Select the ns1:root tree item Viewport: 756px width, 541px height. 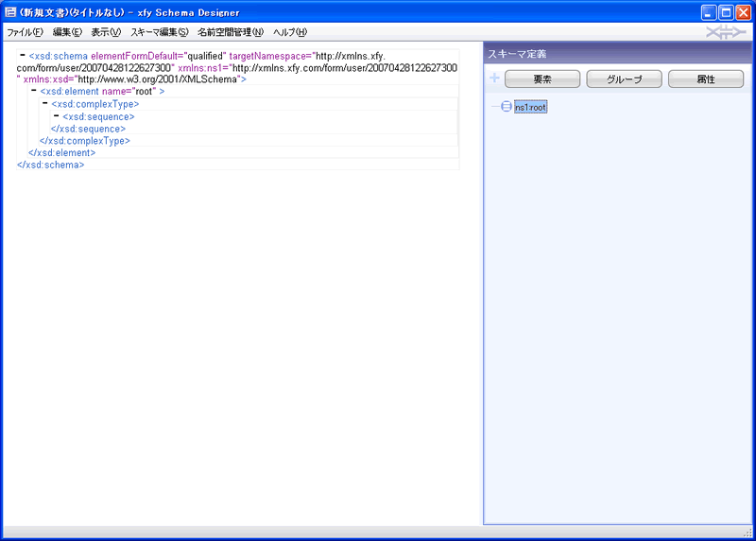[x=530, y=108]
